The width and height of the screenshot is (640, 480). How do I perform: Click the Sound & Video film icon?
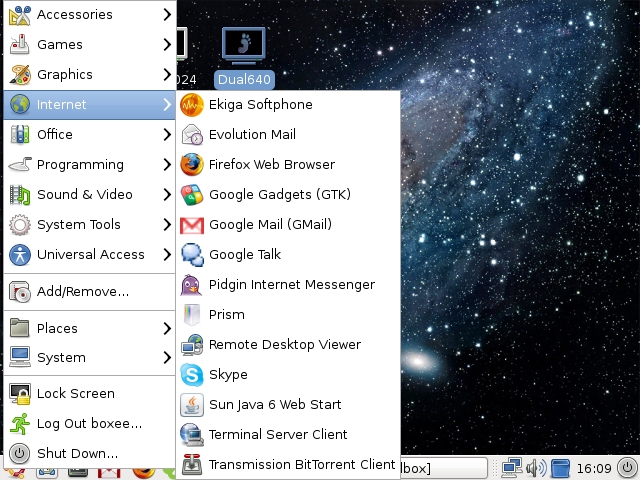click(20, 194)
